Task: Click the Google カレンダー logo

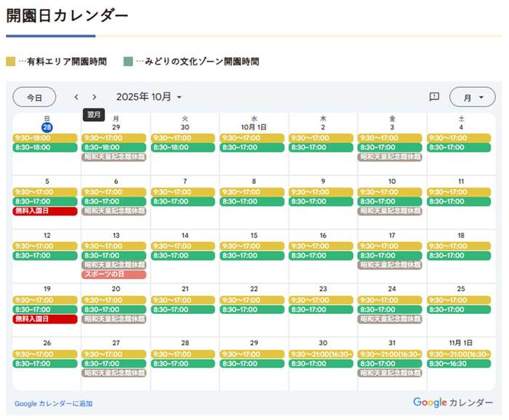Action: click(x=452, y=403)
